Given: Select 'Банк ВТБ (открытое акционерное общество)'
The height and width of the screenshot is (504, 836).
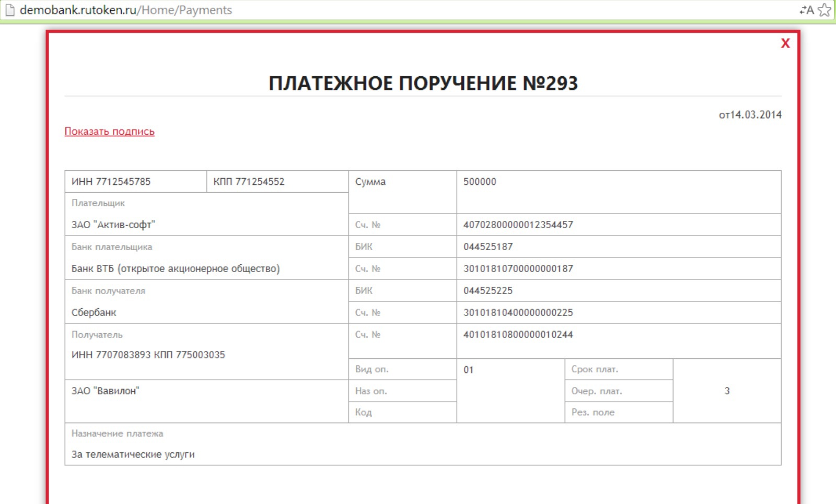Looking at the screenshot, I should [176, 268].
